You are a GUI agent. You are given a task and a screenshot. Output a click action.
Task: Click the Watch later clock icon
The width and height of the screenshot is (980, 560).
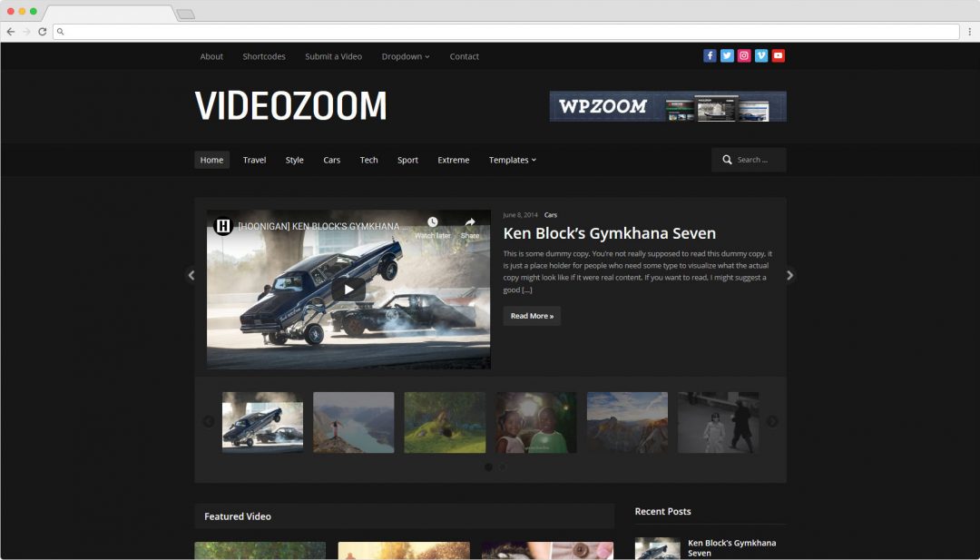[x=433, y=223]
